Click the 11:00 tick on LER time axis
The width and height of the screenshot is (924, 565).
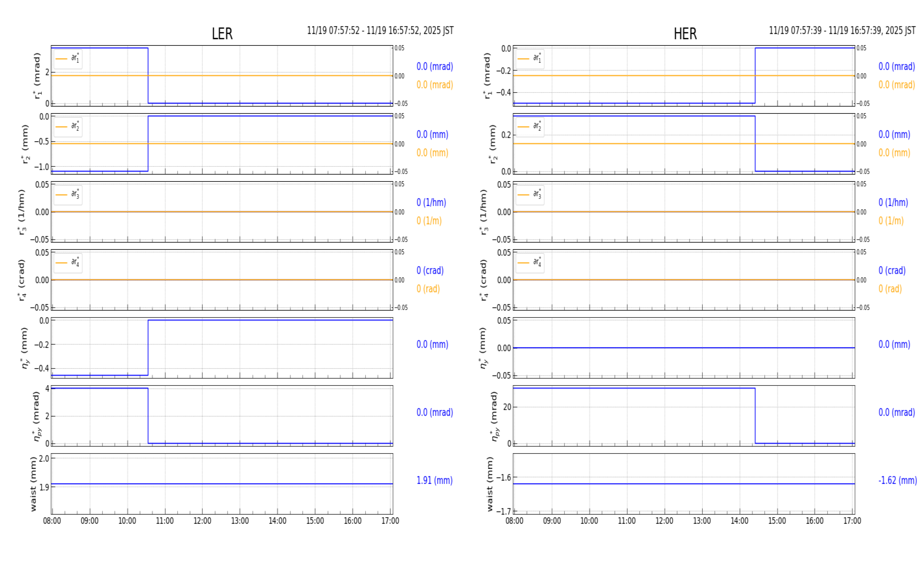pyautogui.click(x=165, y=521)
